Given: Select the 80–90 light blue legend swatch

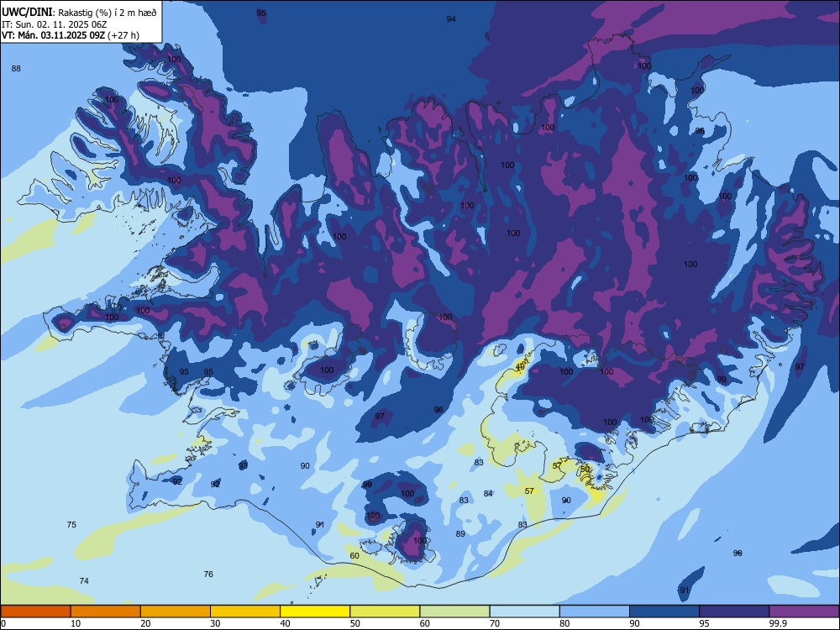Looking at the screenshot, I should point(595,612).
